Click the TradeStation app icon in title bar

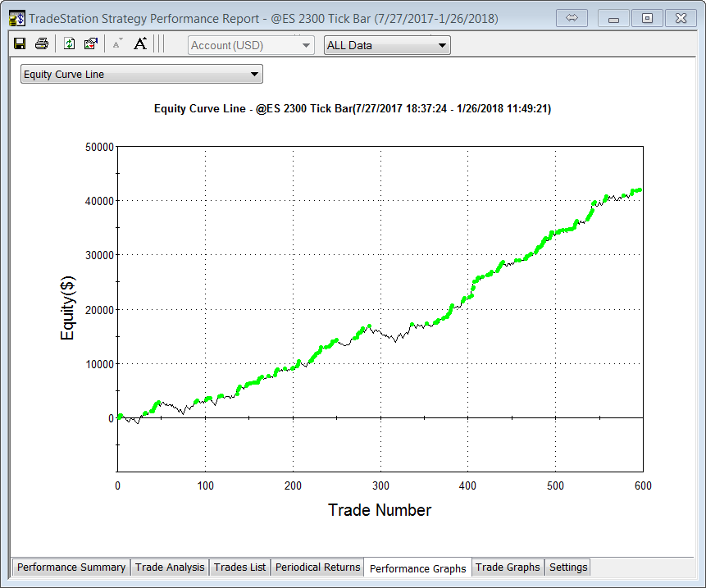[16, 18]
